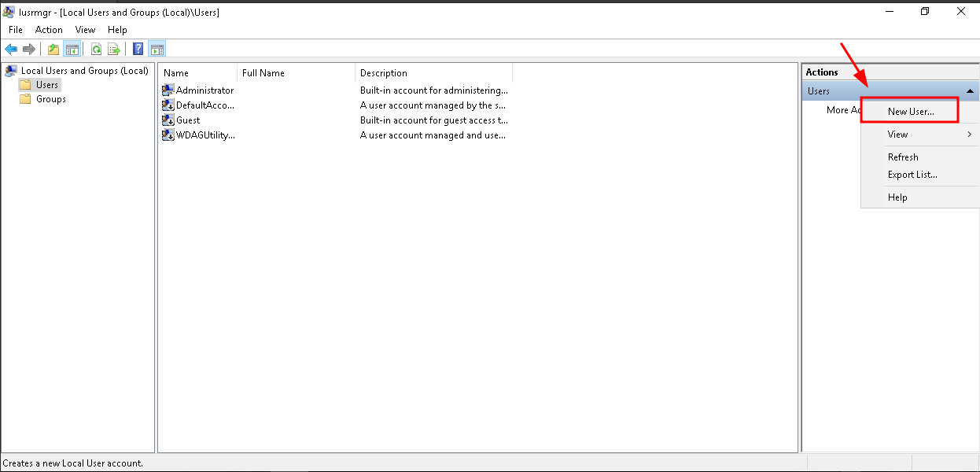
Task: Click Export List... in the context menu
Action: [x=912, y=175]
